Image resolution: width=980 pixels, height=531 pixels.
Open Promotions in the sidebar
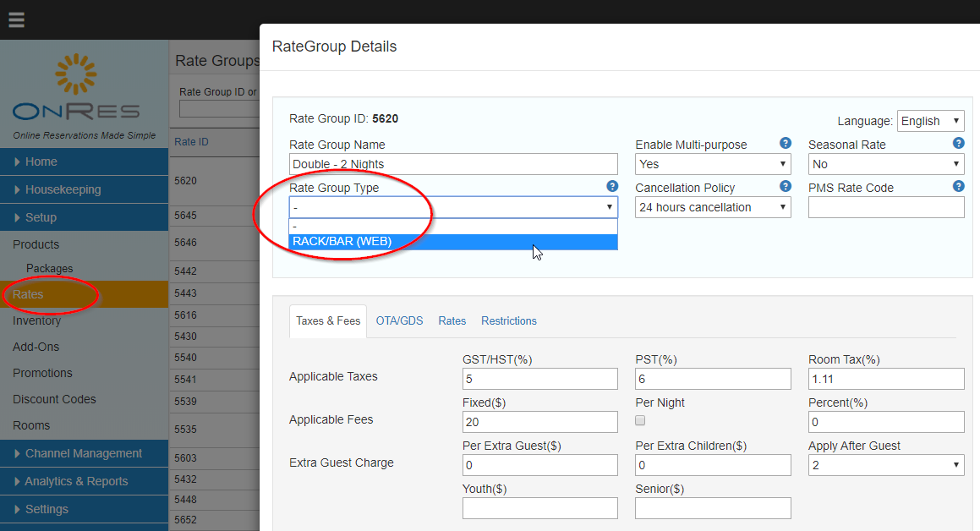click(x=42, y=373)
